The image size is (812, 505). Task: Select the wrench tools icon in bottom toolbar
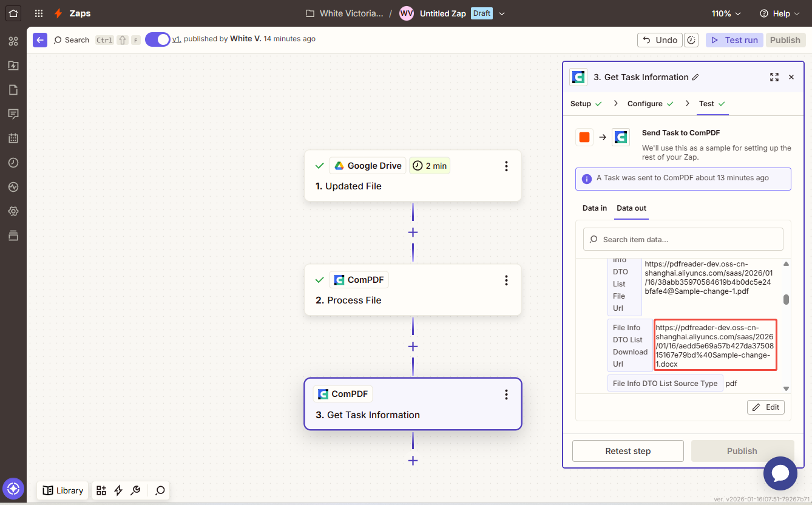tap(136, 490)
